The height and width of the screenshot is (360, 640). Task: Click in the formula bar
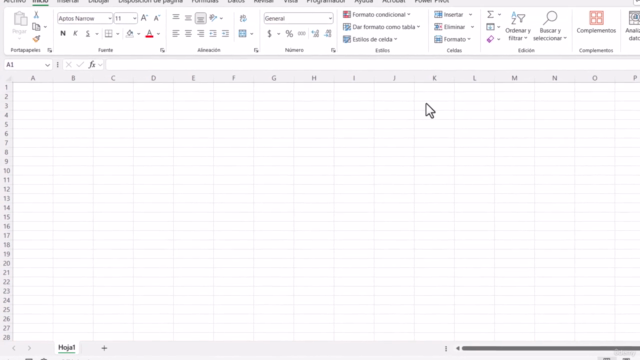point(373,64)
